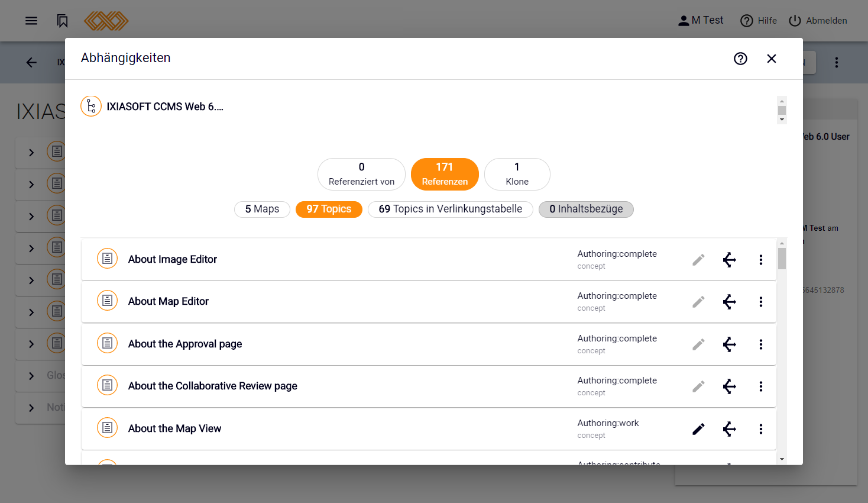This screenshot has width=868, height=503.
Task: Click header area scrollbar down arrow
Action: click(782, 120)
